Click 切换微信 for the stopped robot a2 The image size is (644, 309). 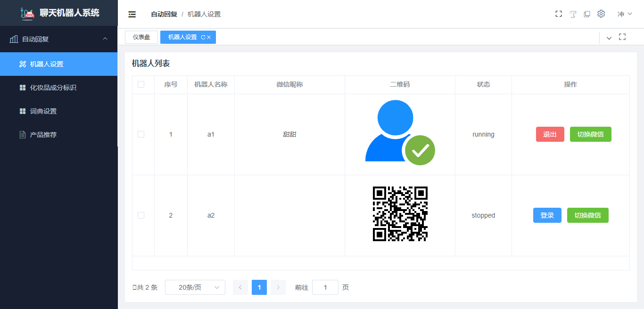pyautogui.click(x=588, y=215)
